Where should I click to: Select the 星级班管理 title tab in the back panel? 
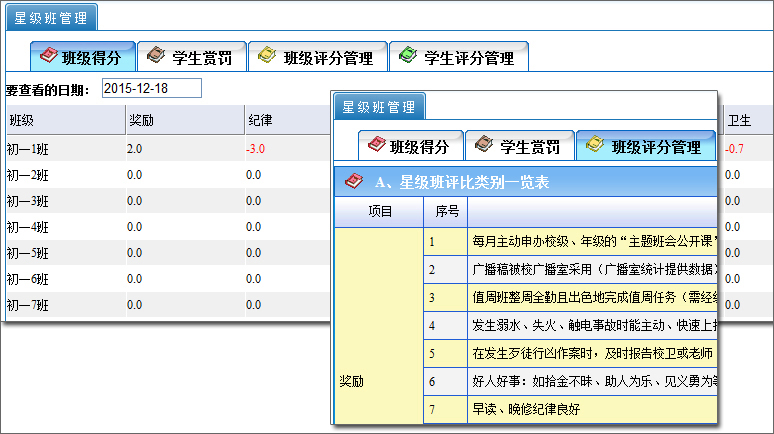tap(51, 17)
